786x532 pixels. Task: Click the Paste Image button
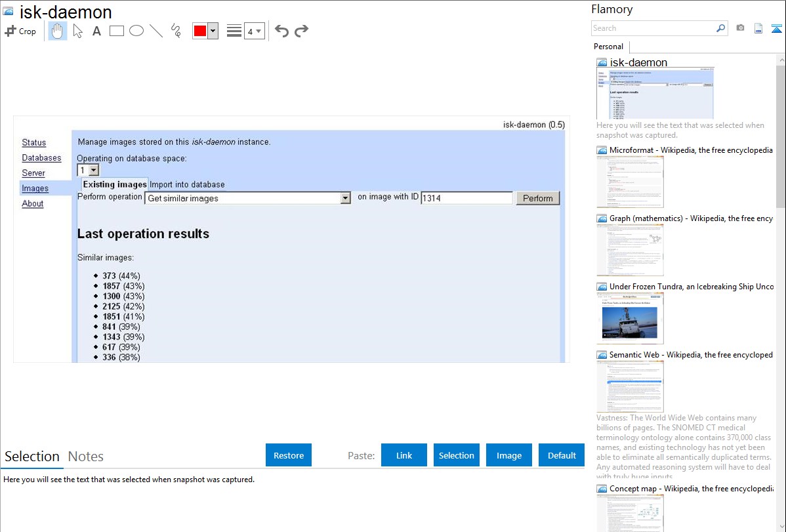508,455
